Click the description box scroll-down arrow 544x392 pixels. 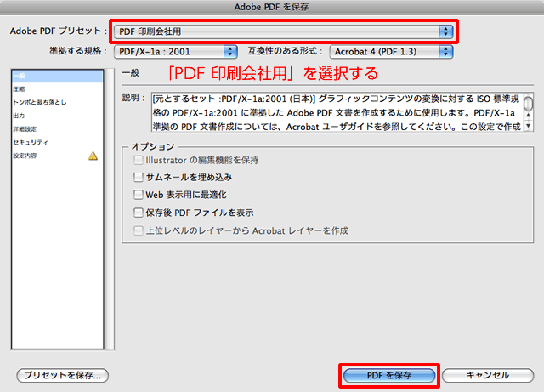(529, 126)
